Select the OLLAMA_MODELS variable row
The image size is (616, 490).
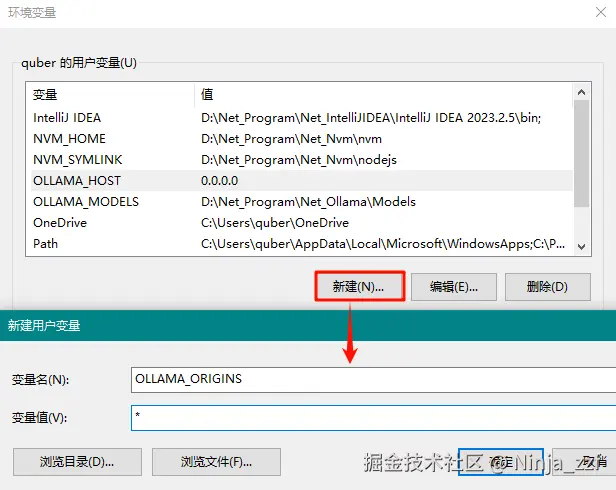(x=302, y=202)
